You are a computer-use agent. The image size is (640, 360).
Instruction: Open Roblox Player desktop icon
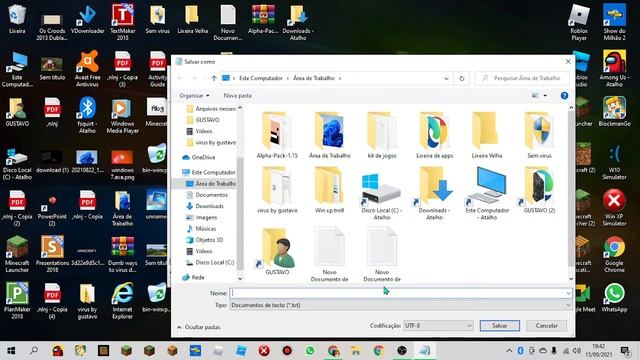click(x=579, y=22)
